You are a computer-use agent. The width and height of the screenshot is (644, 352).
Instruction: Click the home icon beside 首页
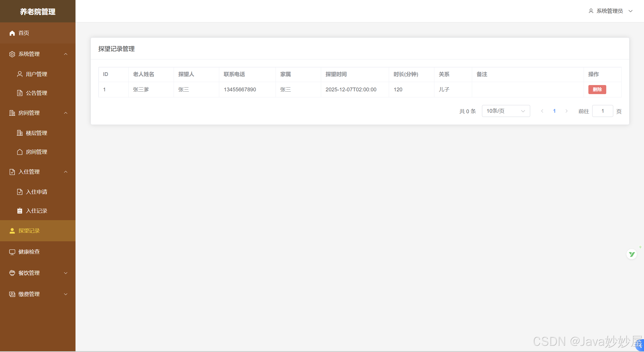12,33
